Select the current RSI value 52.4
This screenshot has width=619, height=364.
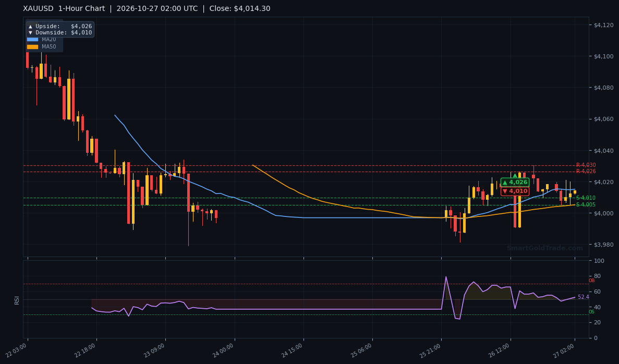(x=583, y=297)
